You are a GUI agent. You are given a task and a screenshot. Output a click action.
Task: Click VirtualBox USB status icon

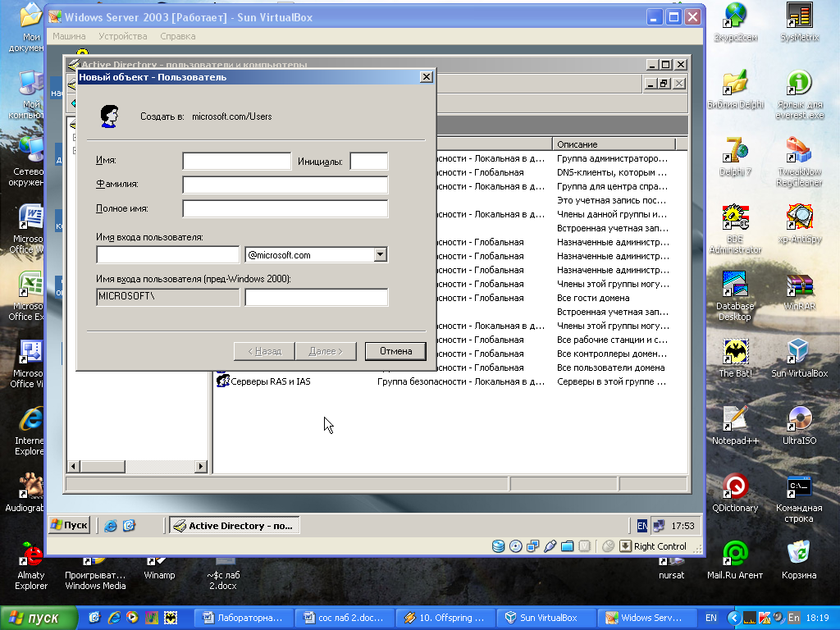click(550, 546)
